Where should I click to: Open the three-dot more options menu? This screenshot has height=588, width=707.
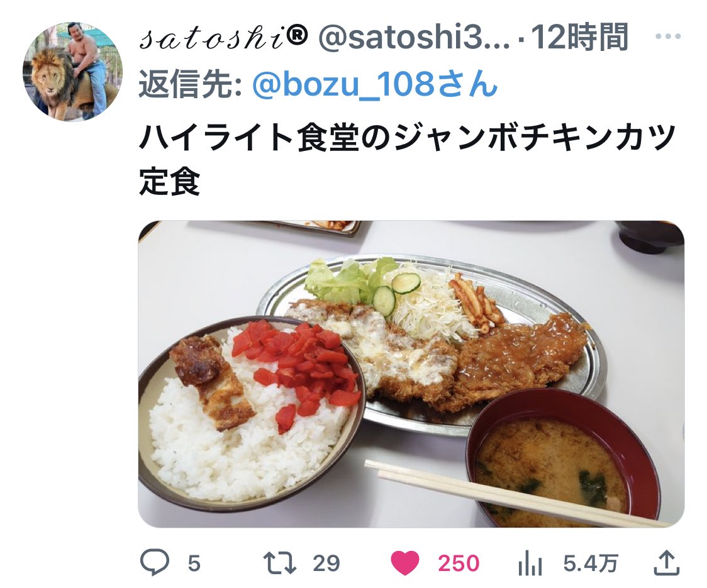[668, 36]
